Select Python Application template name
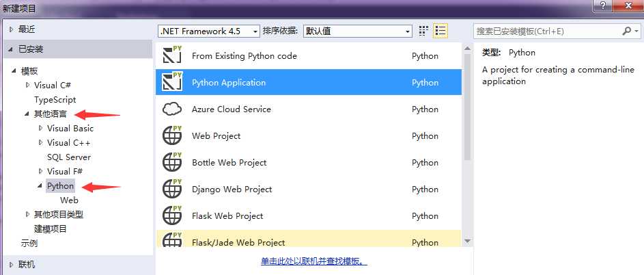644x275 pixels. pos(229,82)
